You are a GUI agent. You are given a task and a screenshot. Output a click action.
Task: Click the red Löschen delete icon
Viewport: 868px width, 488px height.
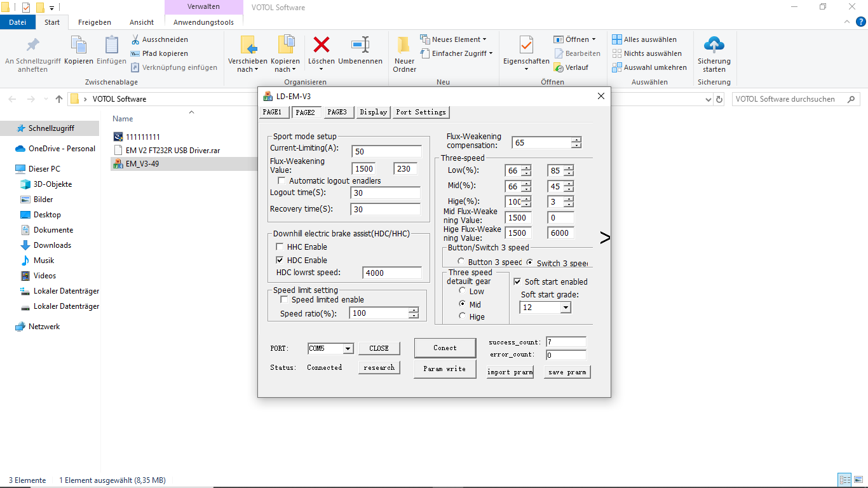322,45
